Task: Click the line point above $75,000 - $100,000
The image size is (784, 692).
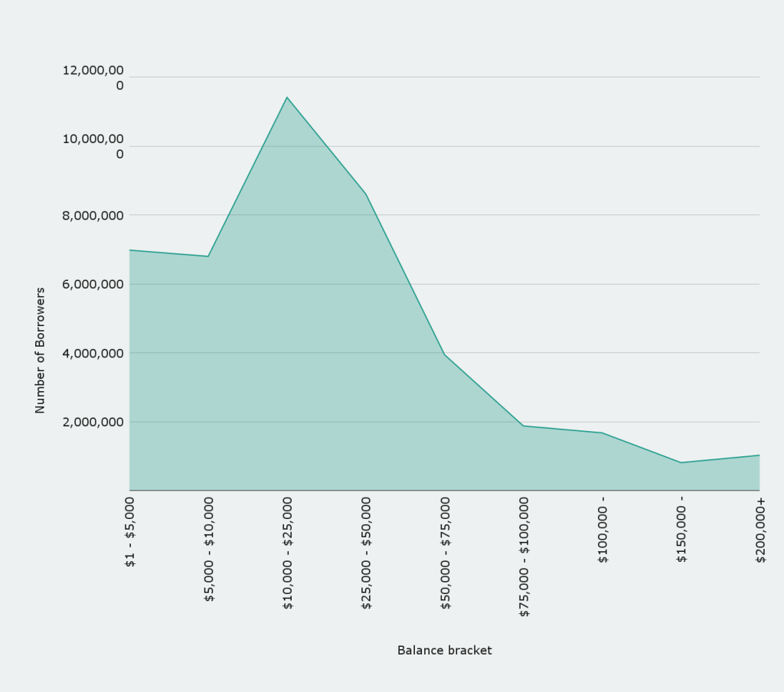Action: (x=524, y=426)
